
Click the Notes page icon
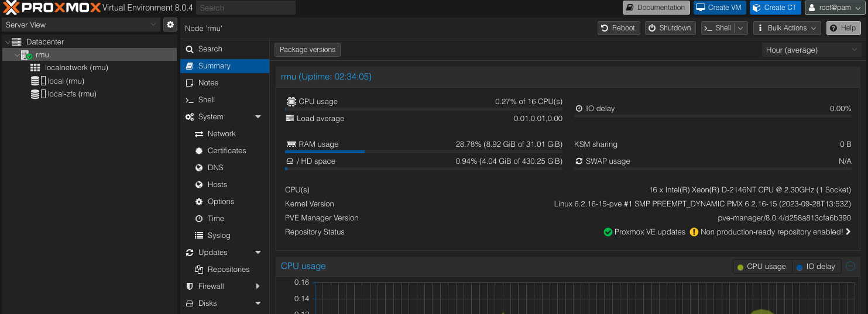click(190, 83)
